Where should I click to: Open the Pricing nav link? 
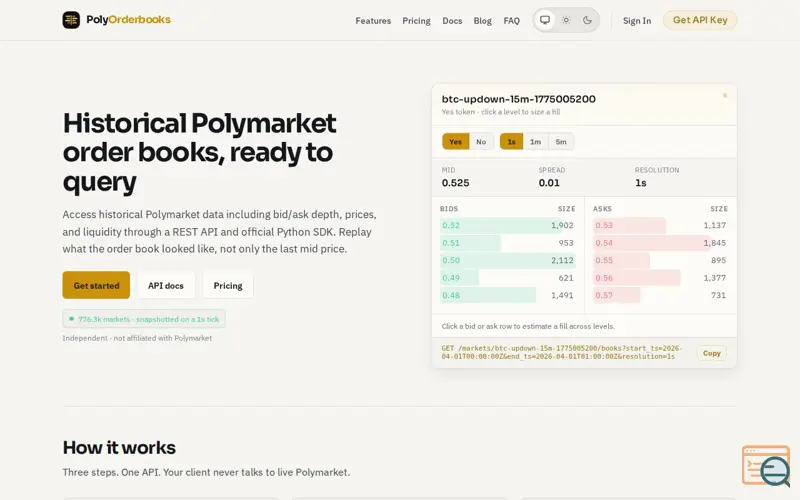(x=416, y=21)
